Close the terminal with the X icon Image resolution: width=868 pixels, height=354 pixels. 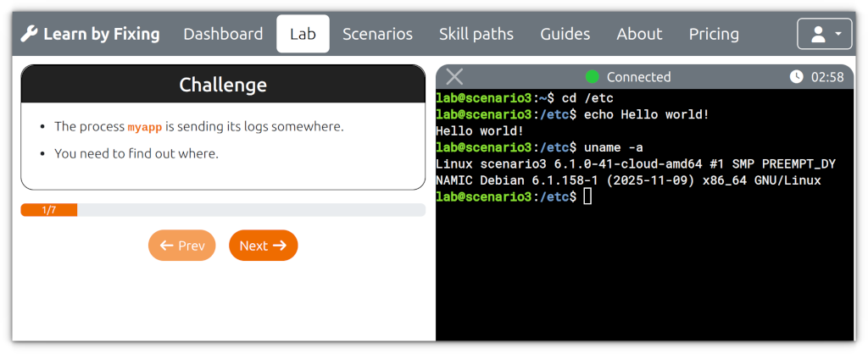(x=454, y=77)
